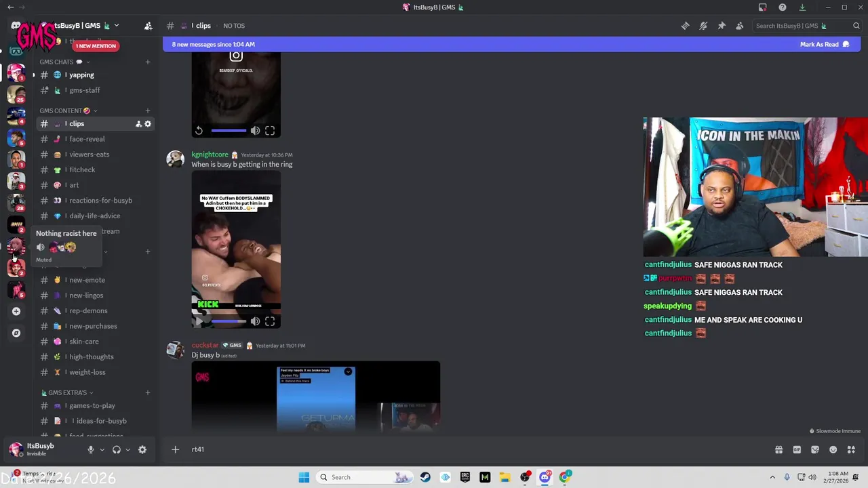Toggle volume mute on top video
Screen dimensions: 868x488
pos(255,131)
